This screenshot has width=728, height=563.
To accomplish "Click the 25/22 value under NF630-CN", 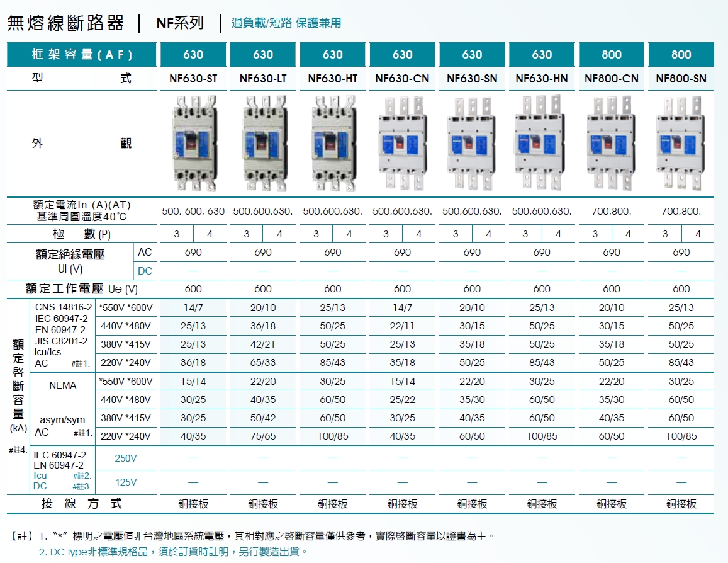I will point(402,399).
